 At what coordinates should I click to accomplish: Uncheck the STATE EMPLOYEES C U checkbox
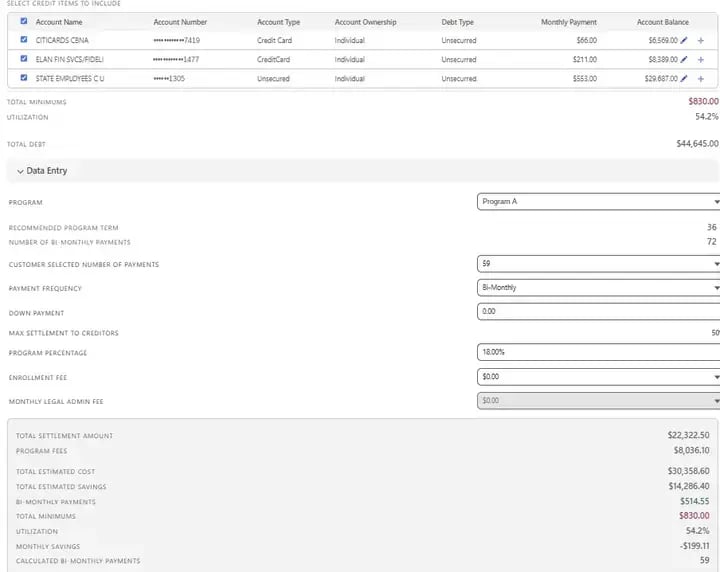24,78
